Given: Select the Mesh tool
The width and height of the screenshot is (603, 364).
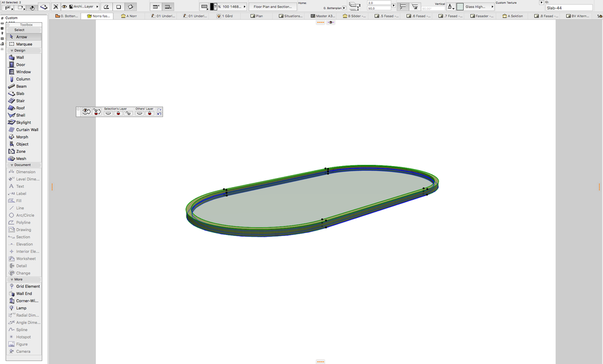Looking at the screenshot, I should click(24, 159).
